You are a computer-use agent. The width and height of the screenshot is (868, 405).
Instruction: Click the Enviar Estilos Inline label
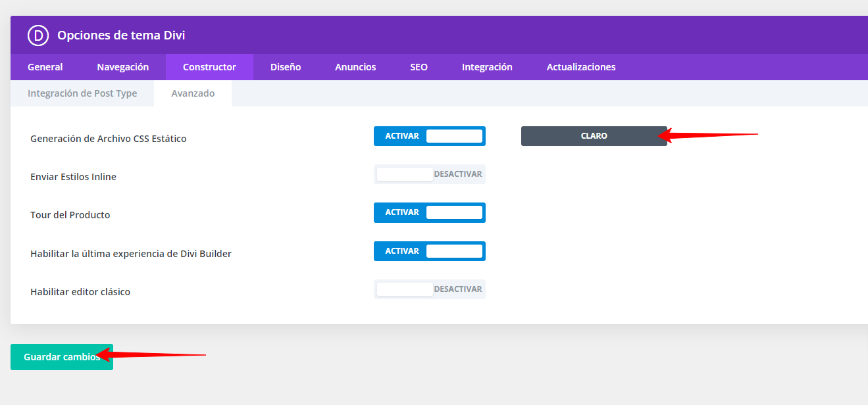[x=74, y=177]
